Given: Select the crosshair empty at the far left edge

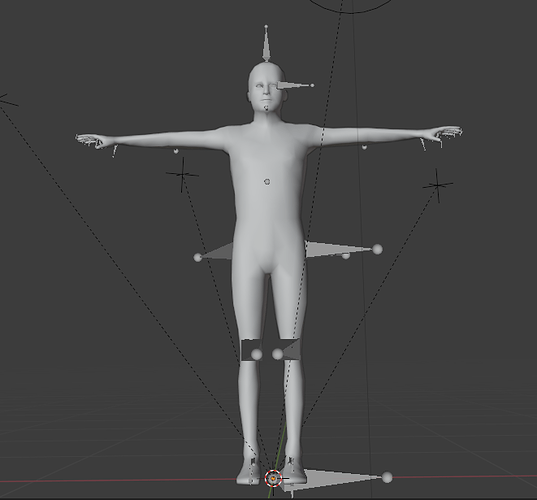Looking at the screenshot, I should pos(7,100).
